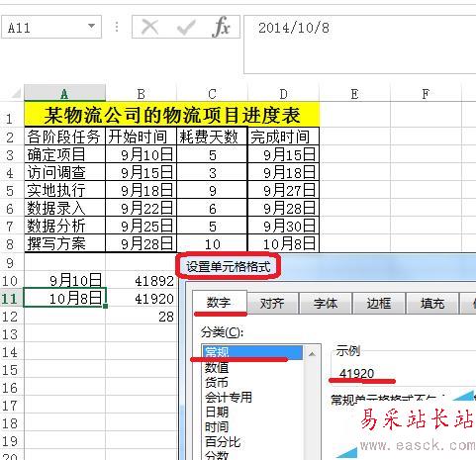This screenshot has height=460, width=476.
Task: Click the 数据分析 cell
Action: point(64,226)
